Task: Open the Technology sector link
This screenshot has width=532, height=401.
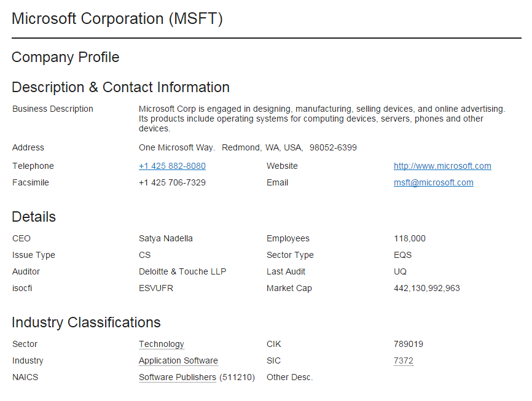Action: [161, 344]
